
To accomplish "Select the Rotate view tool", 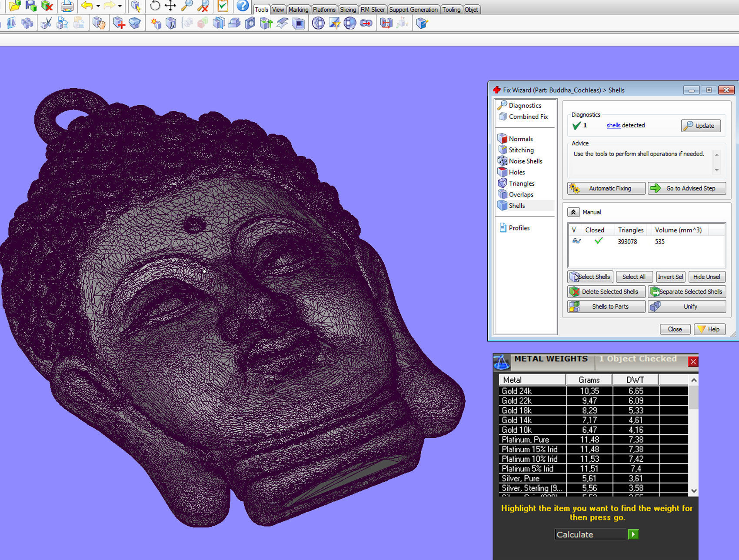I will click(x=155, y=6).
